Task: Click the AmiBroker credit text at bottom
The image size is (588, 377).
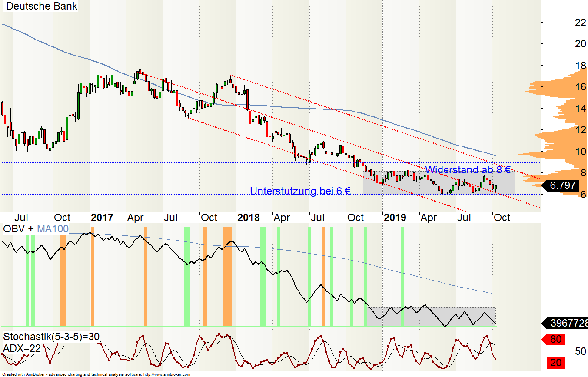Action: (96, 374)
